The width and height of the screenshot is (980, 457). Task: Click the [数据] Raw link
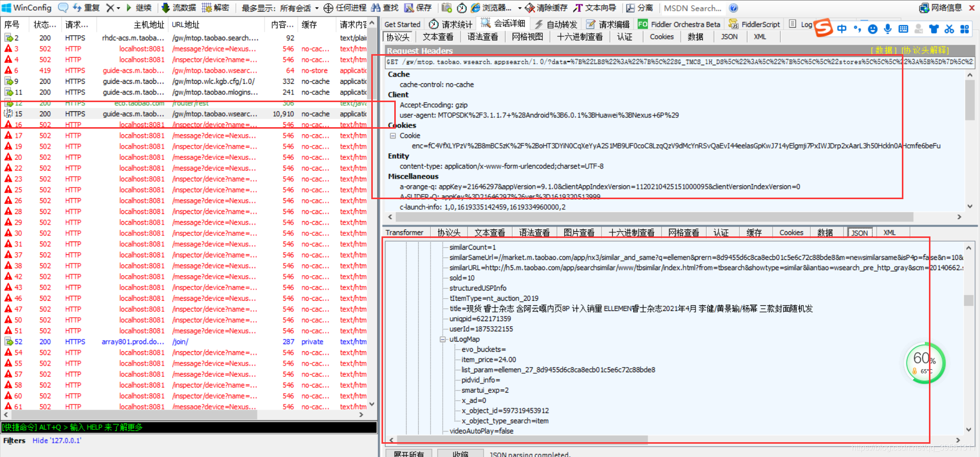pos(883,50)
